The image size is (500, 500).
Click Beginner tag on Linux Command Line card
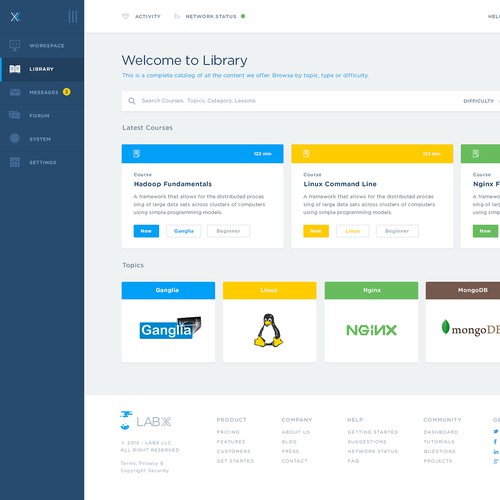tap(397, 231)
